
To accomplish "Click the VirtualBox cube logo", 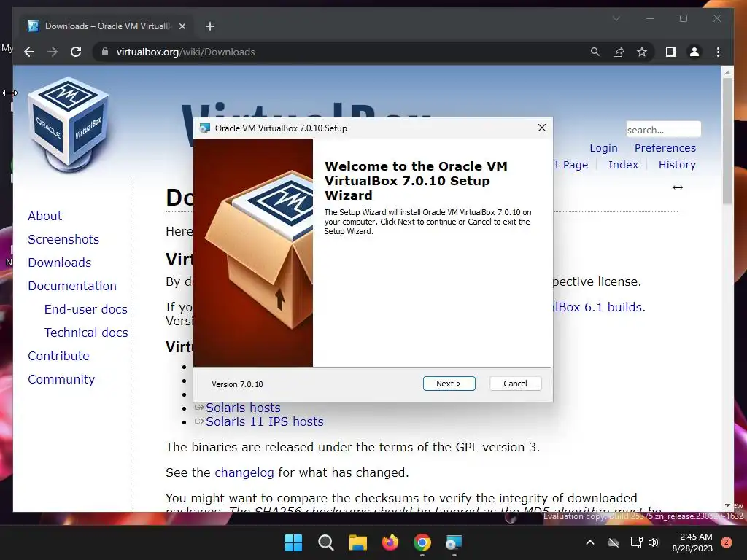I will click(68, 124).
